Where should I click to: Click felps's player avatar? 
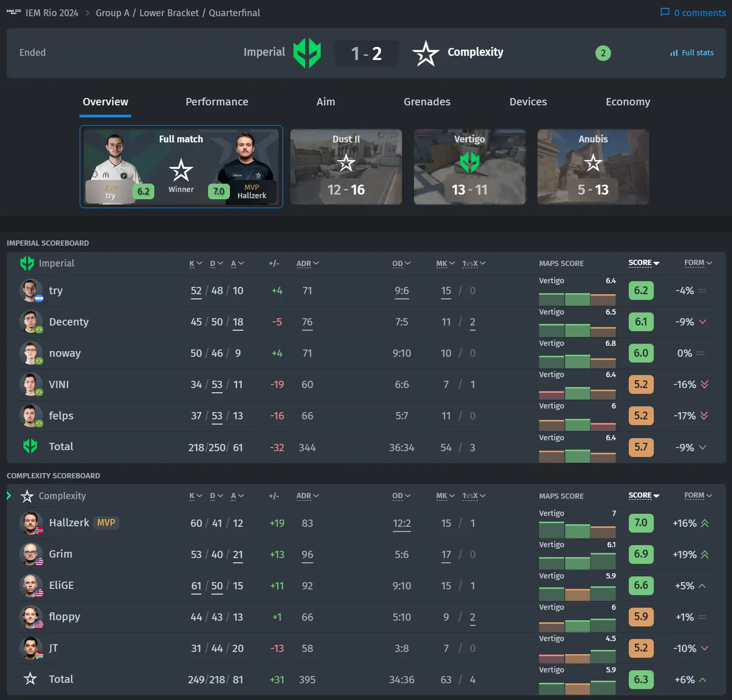pyautogui.click(x=31, y=416)
